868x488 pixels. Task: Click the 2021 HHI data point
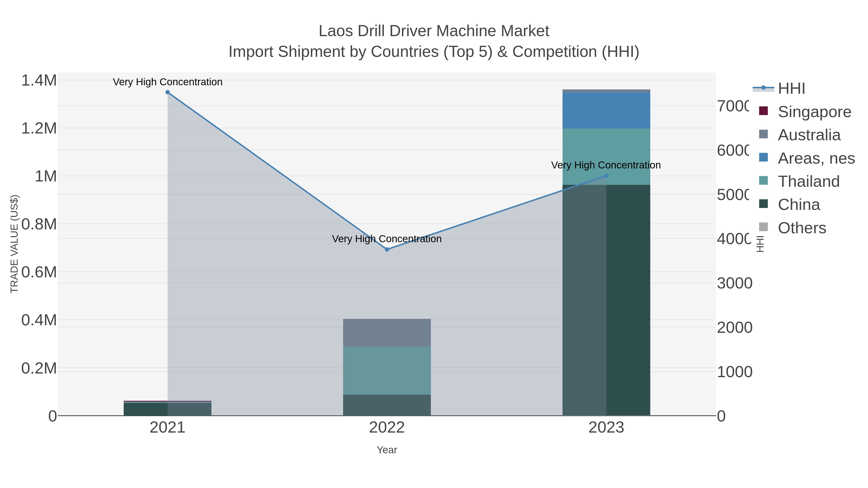click(168, 92)
